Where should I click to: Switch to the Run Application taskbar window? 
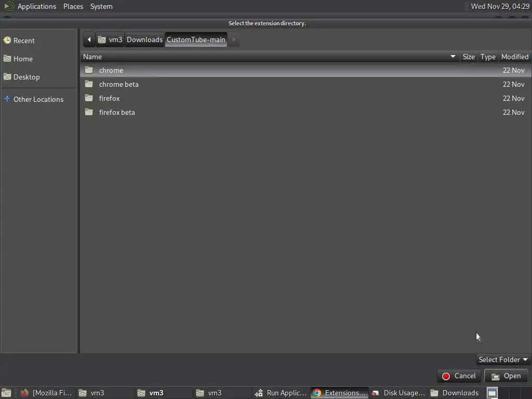click(x=281, y=393)
